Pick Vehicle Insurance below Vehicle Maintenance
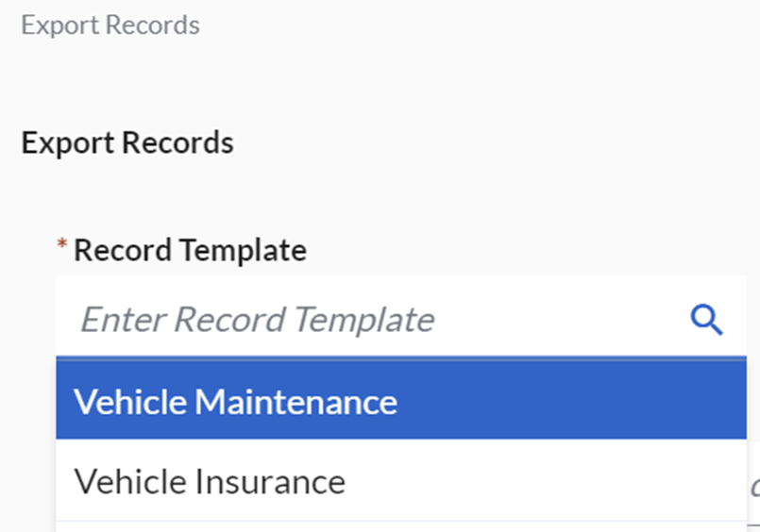 210,482
